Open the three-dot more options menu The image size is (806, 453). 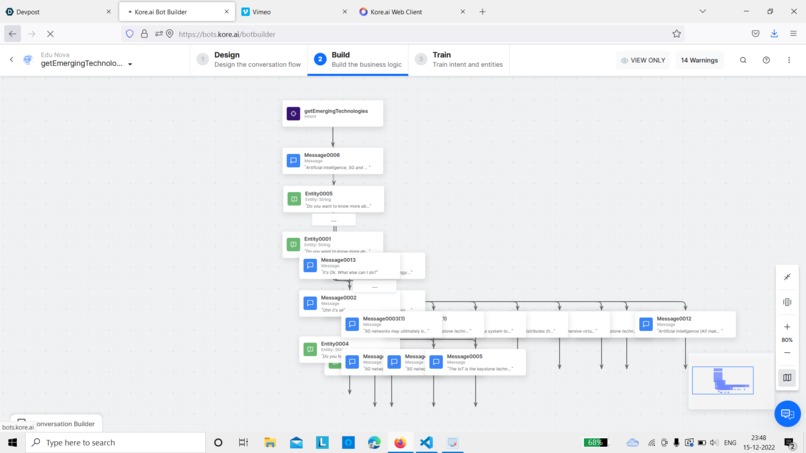pyautogui.click(x=789, y=60)
